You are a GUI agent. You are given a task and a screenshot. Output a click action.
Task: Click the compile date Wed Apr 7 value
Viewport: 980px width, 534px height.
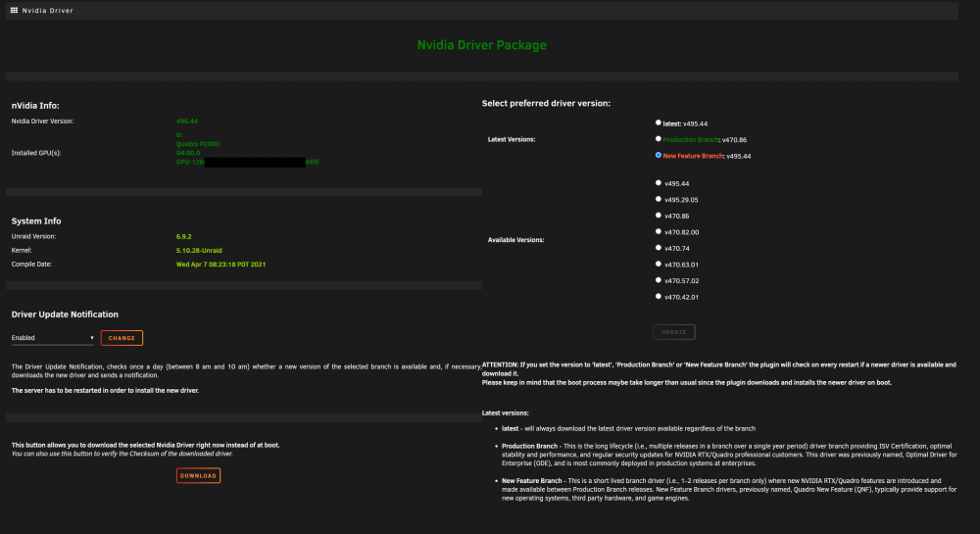click(x=220, y=265)
